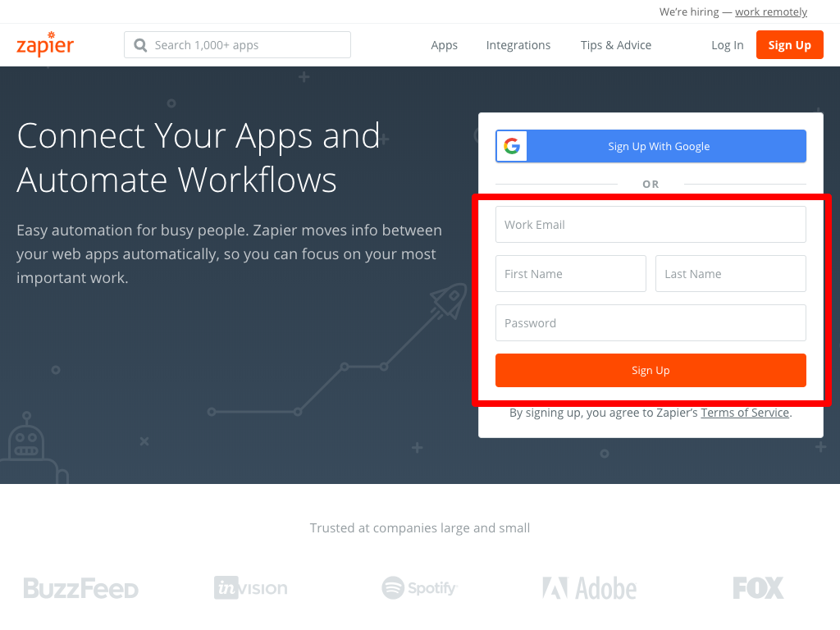
Task: Click the BuzzFeed logo
Action: pos(80,588)
